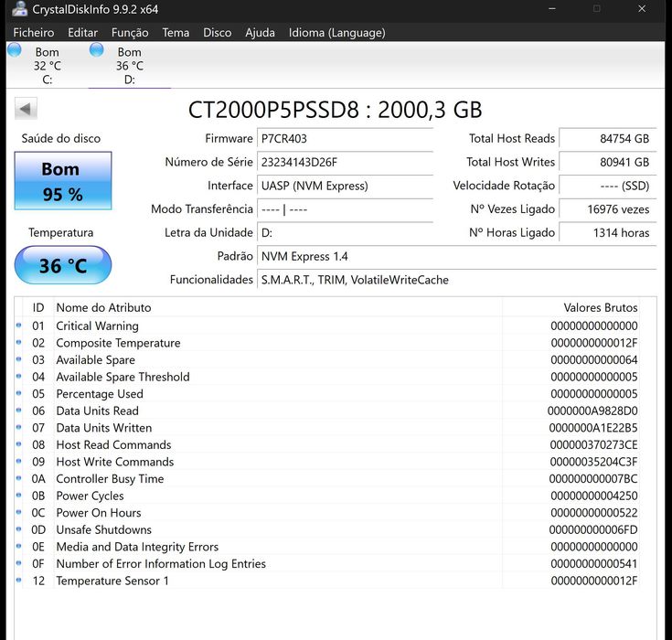This screenshot has width=672, height=640.
Task: Select the D: drive tab
Action: point(130,66)
